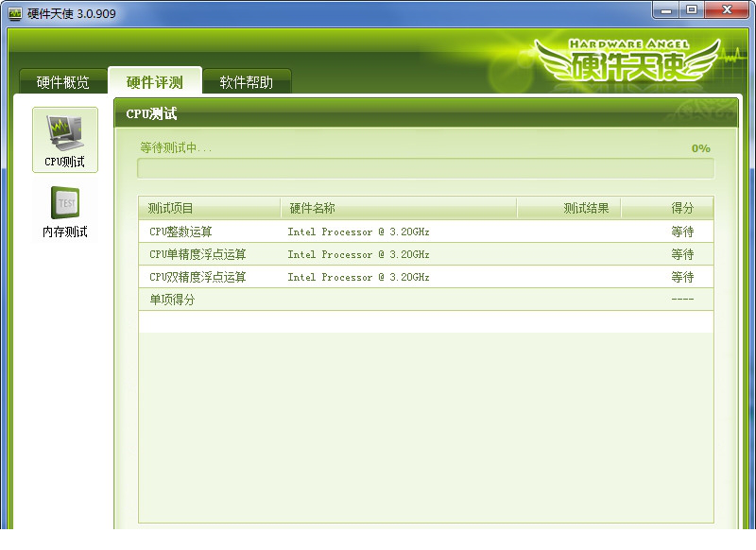Click 等待 score in CPU整数运算 row
756x550 pixels.
682,232
